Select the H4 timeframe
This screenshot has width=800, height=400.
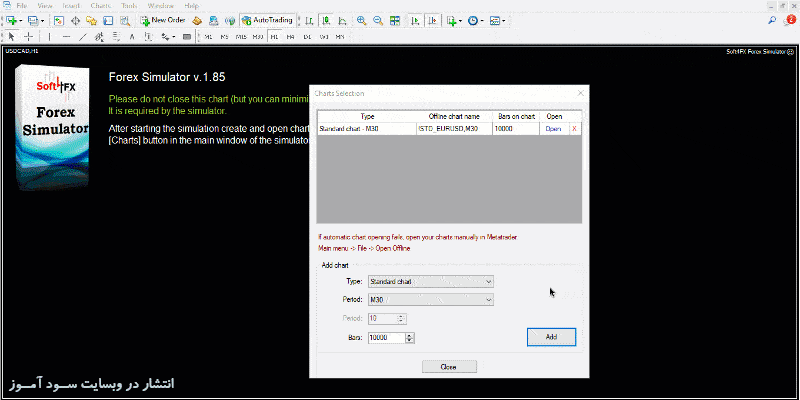pos(290,36)
